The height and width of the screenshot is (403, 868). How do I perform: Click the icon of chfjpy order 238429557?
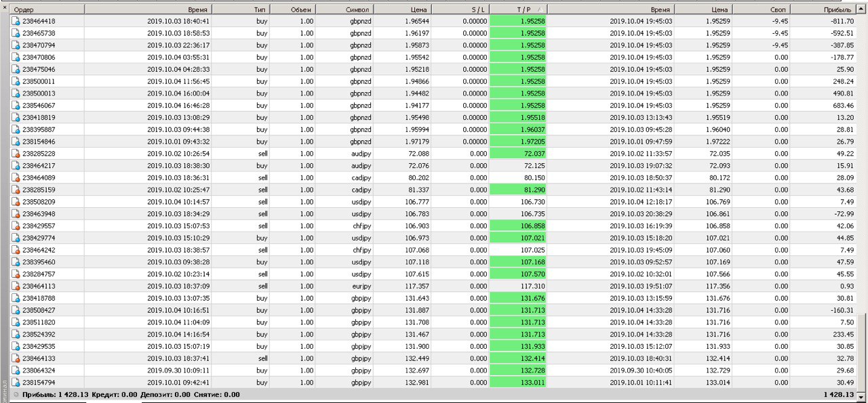click(16, 226)
